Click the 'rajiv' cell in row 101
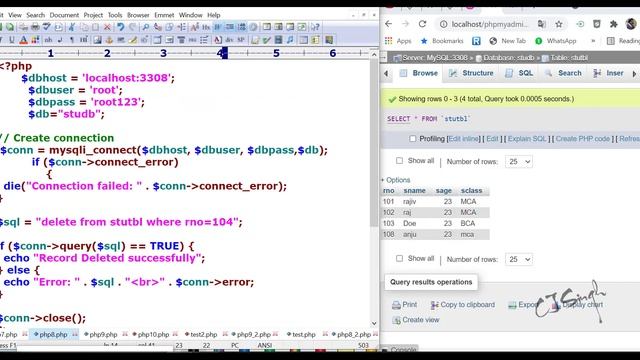The height and width of the screenshot is (360, 640). tap(409, 202)
